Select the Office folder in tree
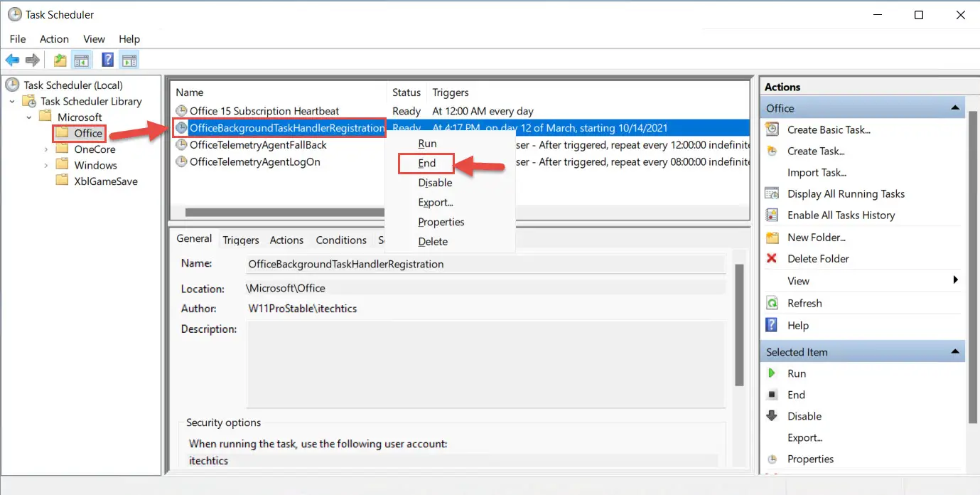Screen dimensions: 980x495 click(x=88, y=133)
